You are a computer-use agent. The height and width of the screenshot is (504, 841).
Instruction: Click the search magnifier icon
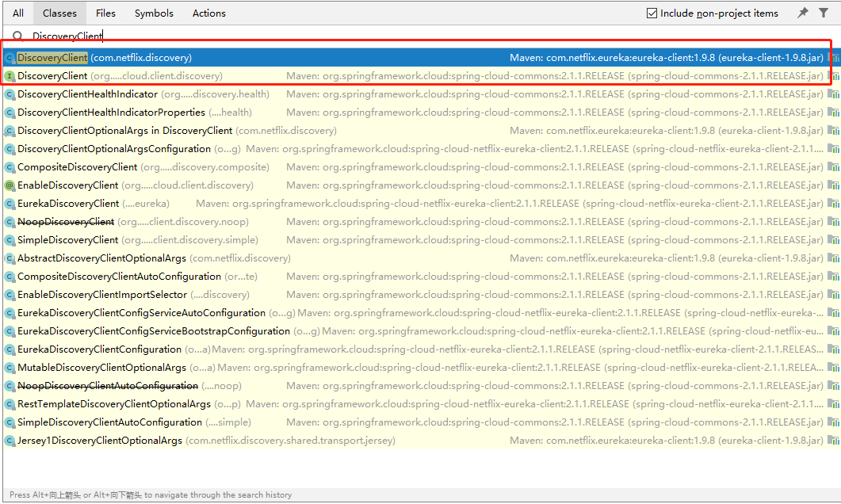click(x=17, y=36)
